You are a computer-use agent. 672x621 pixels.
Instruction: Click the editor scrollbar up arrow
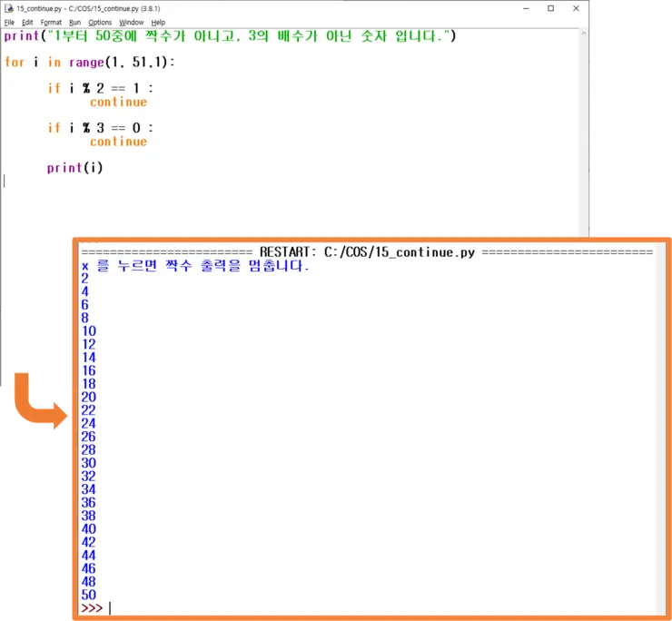583,34
